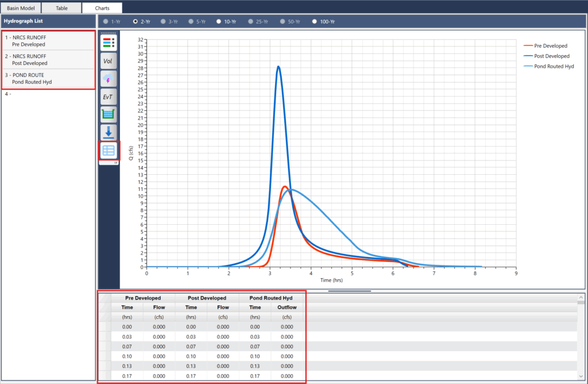
Task: Select hydrograph 1 Pre Developed
Action: pyautogui.click(x=48, y=41)
